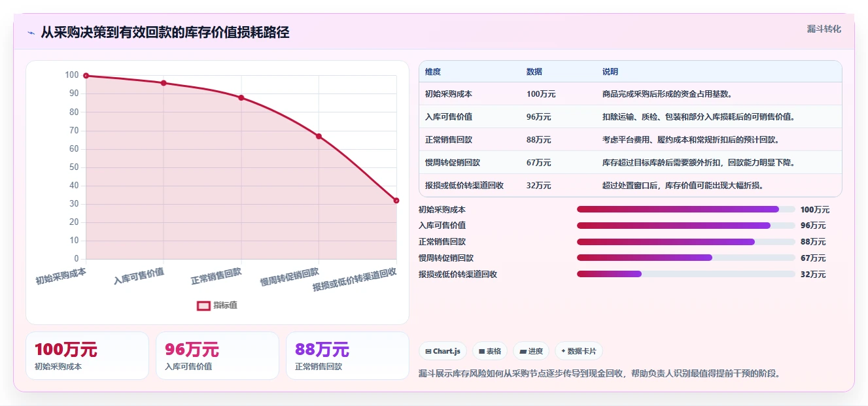Click the 慢周转促销回款 progress bar
The image size is (868, 406).
[x=686, y=258]
